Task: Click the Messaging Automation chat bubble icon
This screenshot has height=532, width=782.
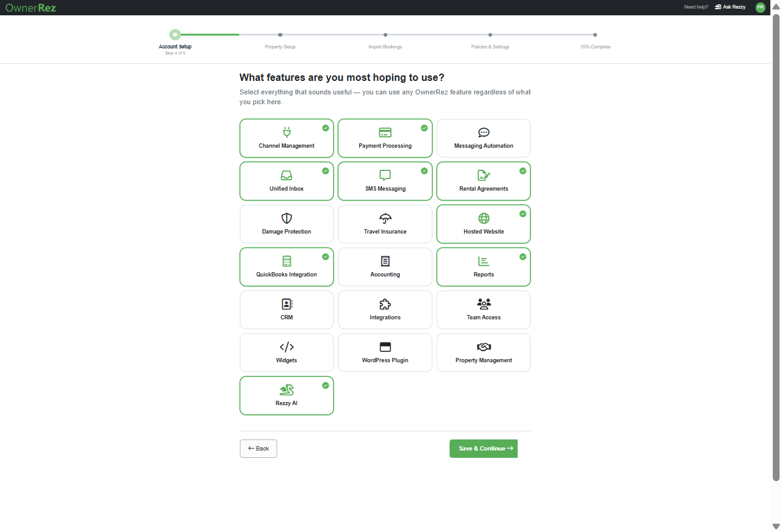Action: (484, 132)
